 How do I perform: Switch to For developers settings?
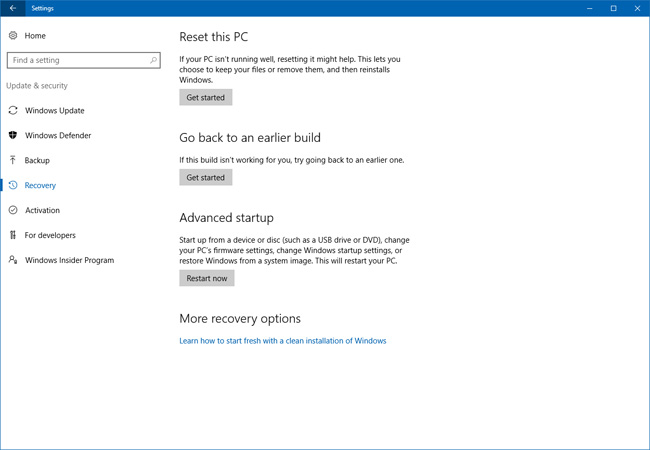coord(50,235)
